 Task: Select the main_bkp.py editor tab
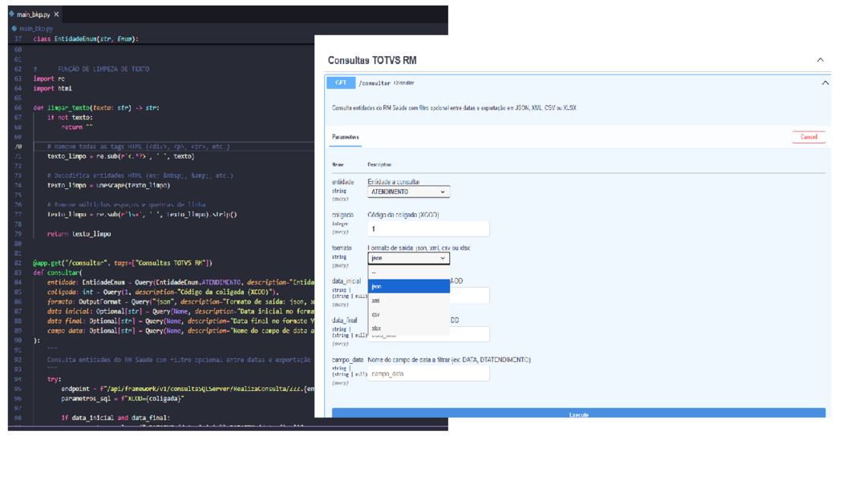[34, 14]
